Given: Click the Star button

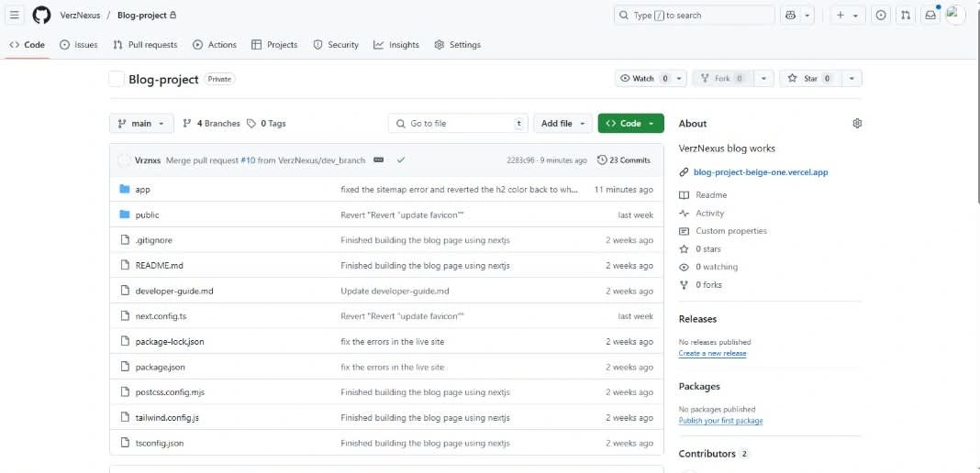Looking at the screenshot, I should pyautogui.click(x=810, y=79).
